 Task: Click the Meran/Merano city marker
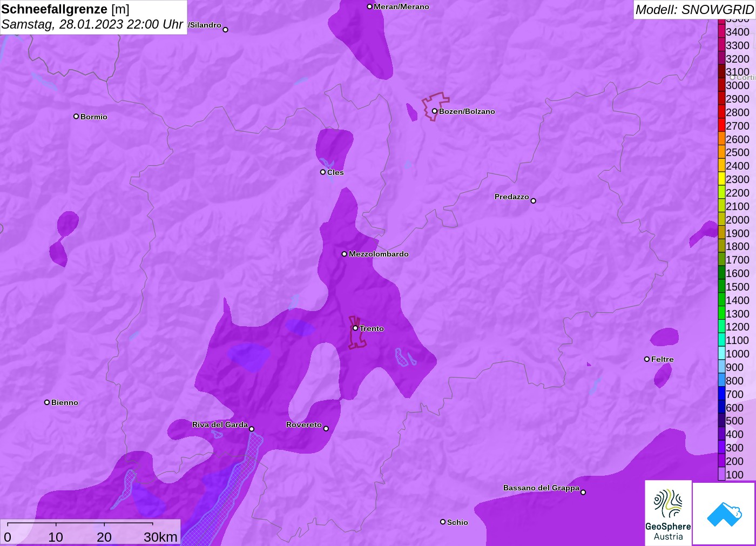369,6
